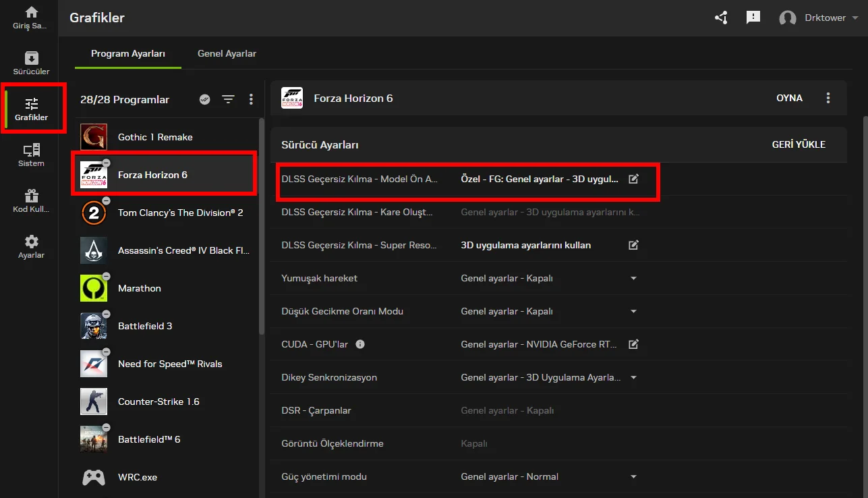Open the Sürücüler drivers section

pos(31,58)
